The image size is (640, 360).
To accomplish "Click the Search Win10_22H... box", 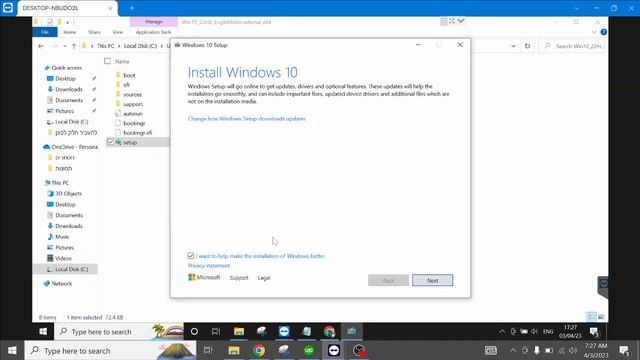I will 573,46.
